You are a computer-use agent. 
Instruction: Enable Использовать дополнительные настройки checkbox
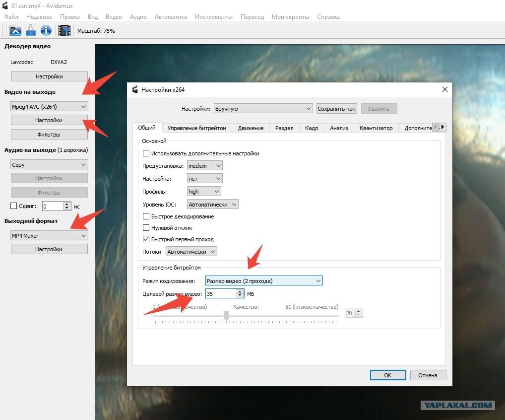point(146,153)
